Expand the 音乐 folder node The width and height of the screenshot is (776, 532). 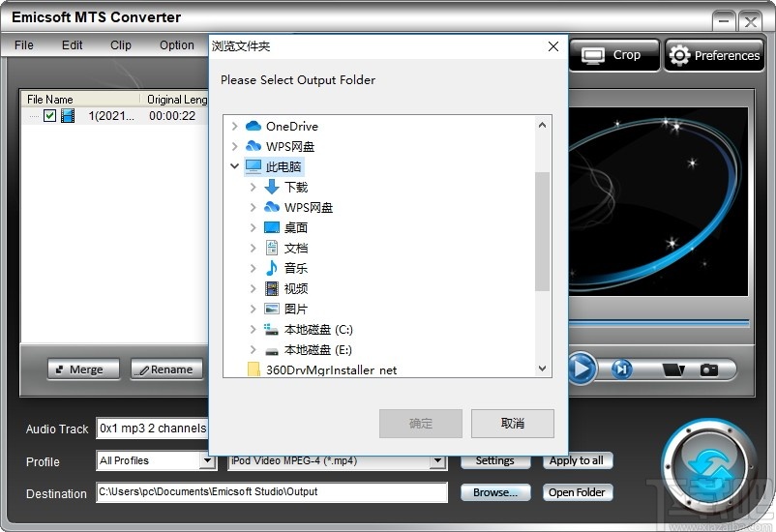[253, 268]
